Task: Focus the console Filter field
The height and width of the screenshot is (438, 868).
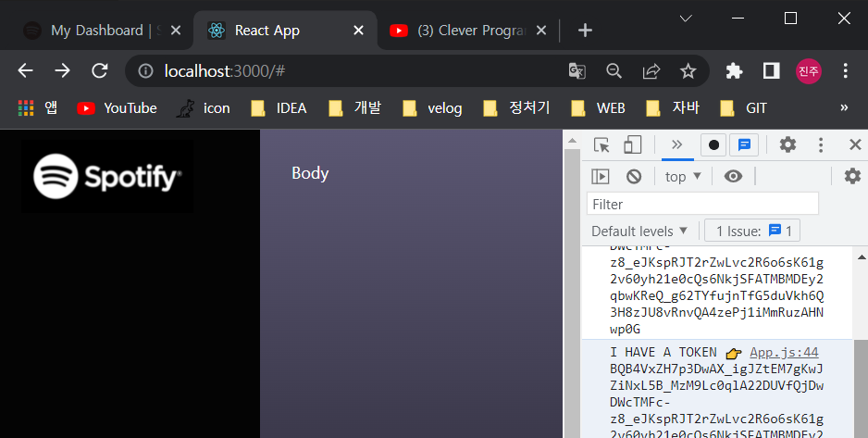Action: pyautogui.click(x=702, y=204)
